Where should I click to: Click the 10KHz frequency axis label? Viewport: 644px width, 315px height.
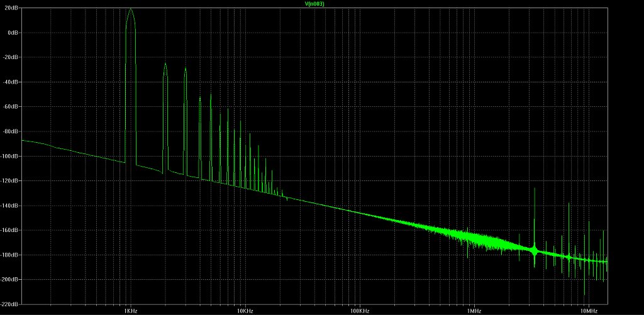[x=245, y=311]
